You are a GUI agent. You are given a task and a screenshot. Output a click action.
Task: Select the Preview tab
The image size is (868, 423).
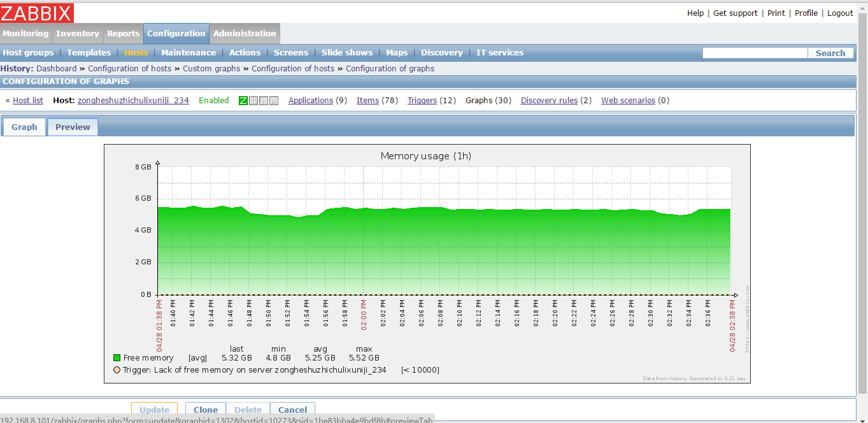point(73,127)
